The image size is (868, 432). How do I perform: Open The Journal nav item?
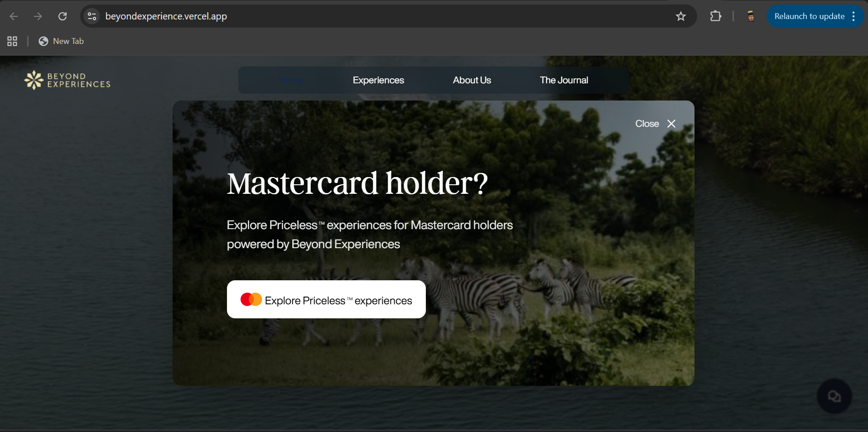(564, 80)
